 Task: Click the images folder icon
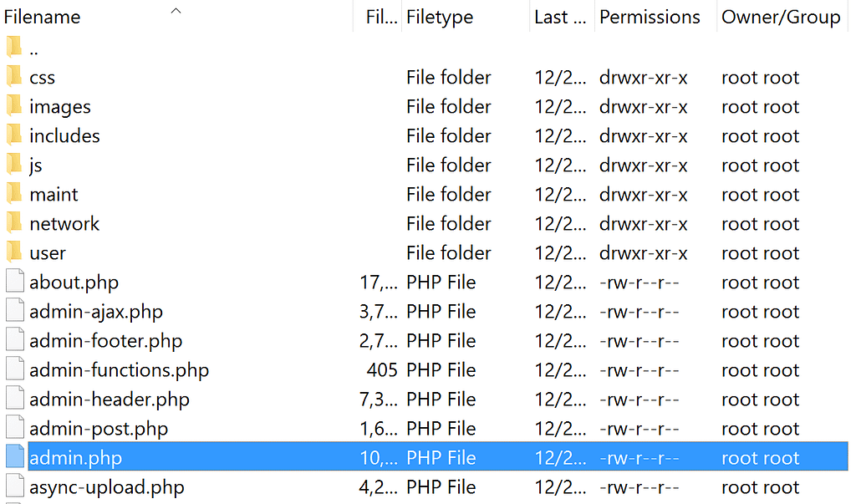pyautogui.click(x=14, y=107)
